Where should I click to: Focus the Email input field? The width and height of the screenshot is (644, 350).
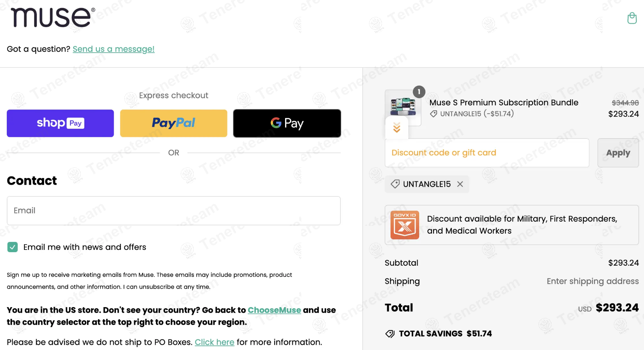[174, 211]
